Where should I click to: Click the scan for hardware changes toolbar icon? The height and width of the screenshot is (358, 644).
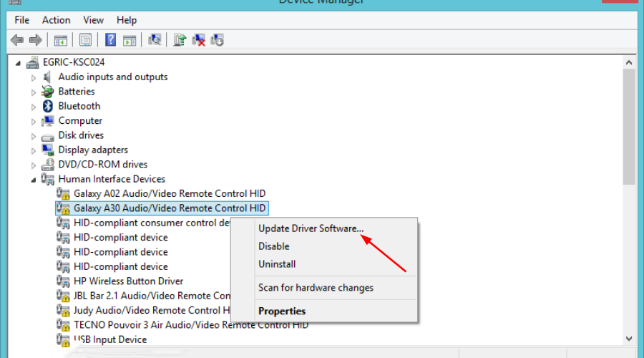click(x=154, y=40)
